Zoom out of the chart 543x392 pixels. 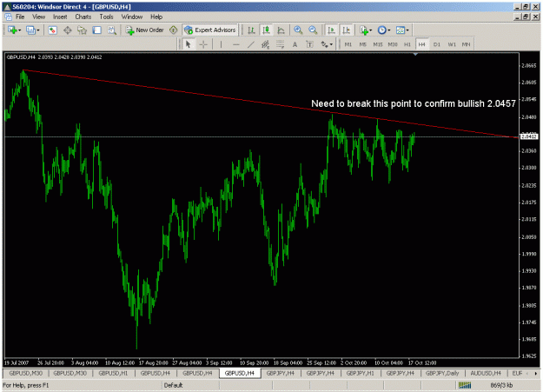coord(313,30)
